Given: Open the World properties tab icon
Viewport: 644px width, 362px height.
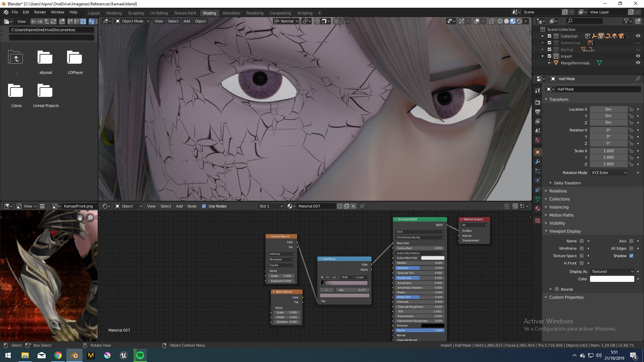Looking at the screenshot, I should point(538,140).
